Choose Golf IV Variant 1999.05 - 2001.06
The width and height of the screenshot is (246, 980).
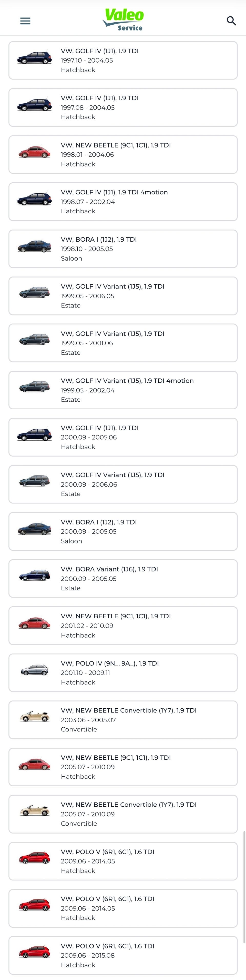[x=123, y=343]
